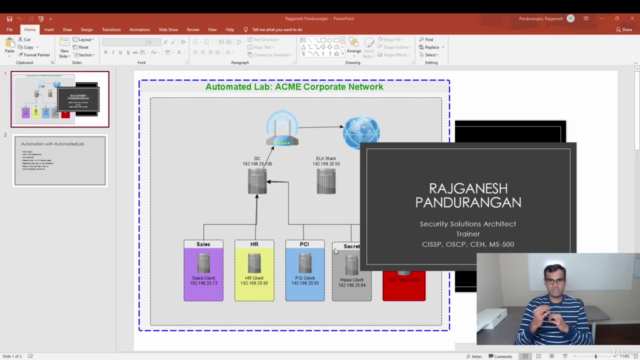Screen dimensions: 640x360
Task: Toggle underline formatting
Action: [x=120, y=52]
